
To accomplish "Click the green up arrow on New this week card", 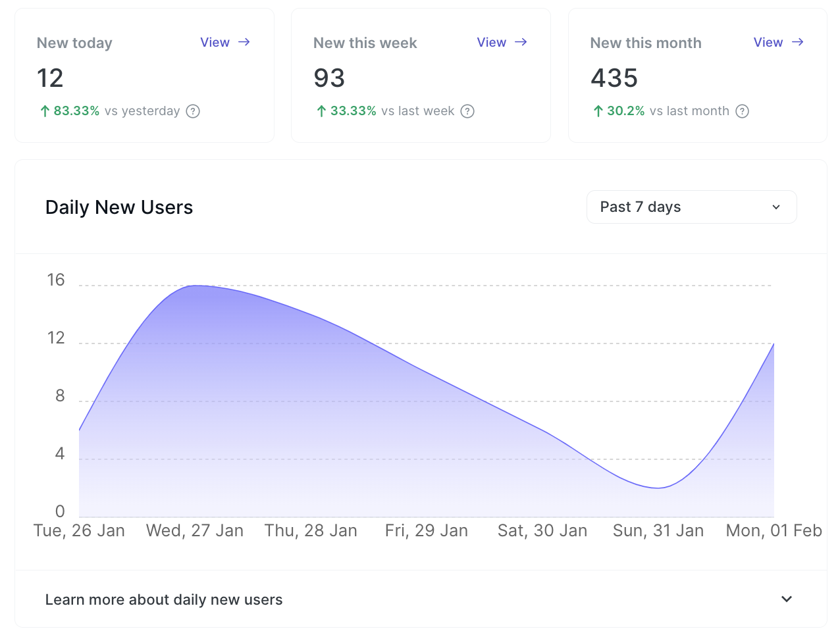I will click(x=321, y=111).
